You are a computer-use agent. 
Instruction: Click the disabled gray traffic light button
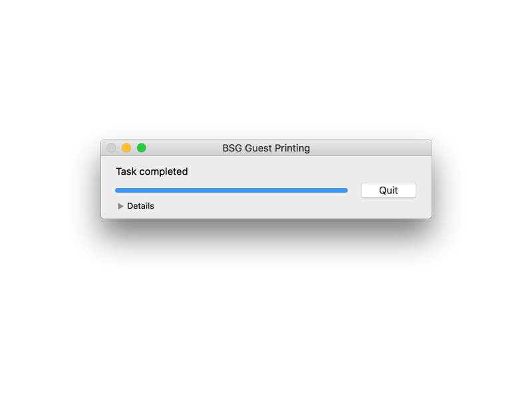coord(111,148)
